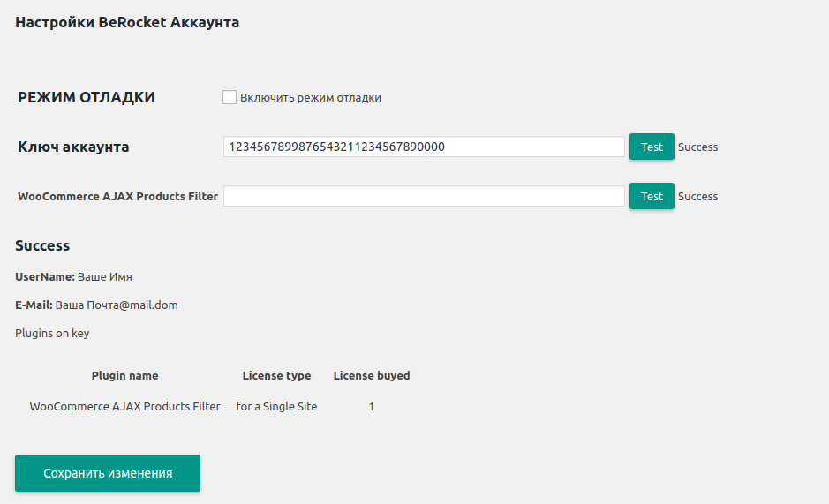Image resolution: width=829 pixels, height=504 pixels.
Task: Click the 'РЕЖИМ ОТЛАДКИ' setting label
Action: [87, 98]
